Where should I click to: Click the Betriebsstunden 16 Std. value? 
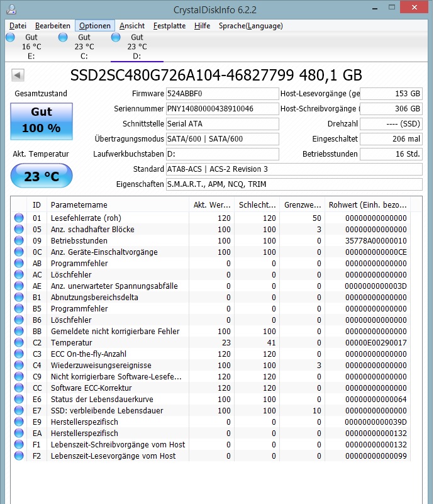click(391, 154)
